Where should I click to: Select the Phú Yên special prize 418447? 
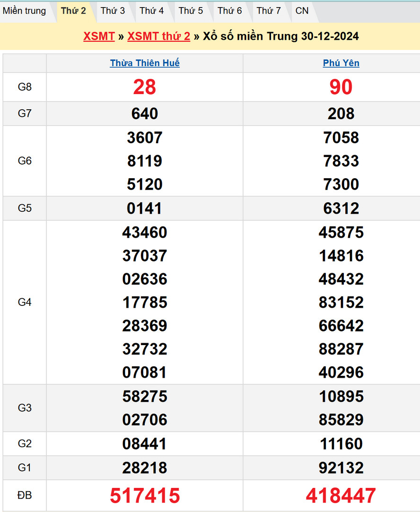(x=341, y=495)
